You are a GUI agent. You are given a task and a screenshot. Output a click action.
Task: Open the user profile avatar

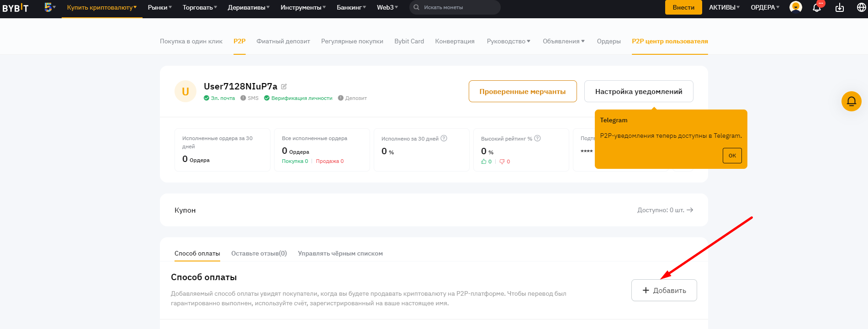[796, 7]
